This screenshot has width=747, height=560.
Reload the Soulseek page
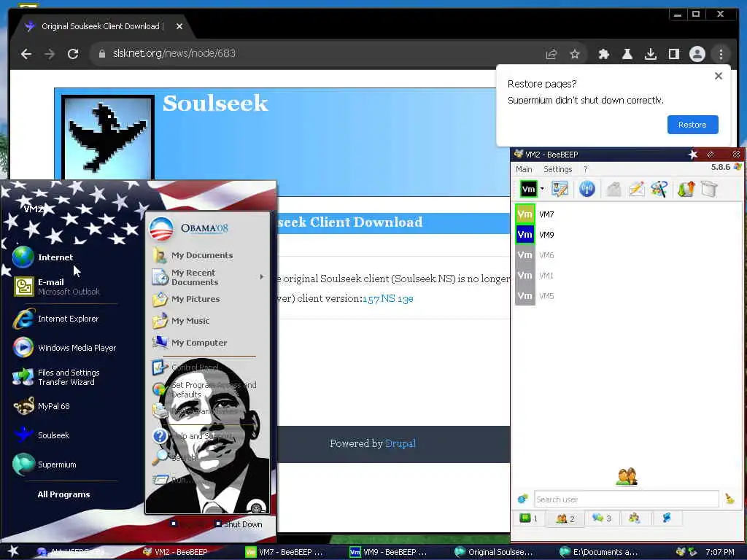point(73,54)
